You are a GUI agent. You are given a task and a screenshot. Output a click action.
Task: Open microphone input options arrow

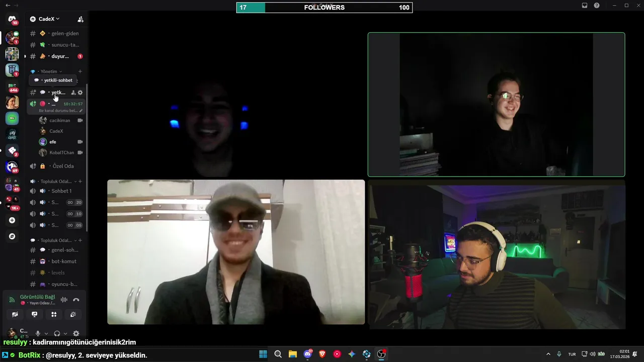point(46,333)
